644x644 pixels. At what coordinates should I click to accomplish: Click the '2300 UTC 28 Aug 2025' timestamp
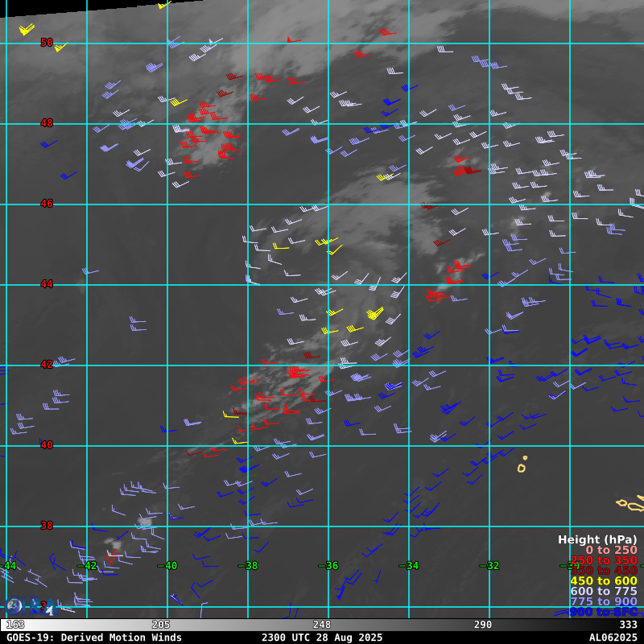pos(322,638)
